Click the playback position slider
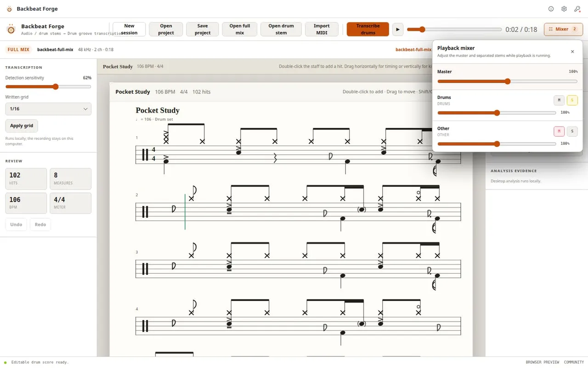The width and height of the screenshot is (588, 368). pyautogui.click(x=454, y=29)
